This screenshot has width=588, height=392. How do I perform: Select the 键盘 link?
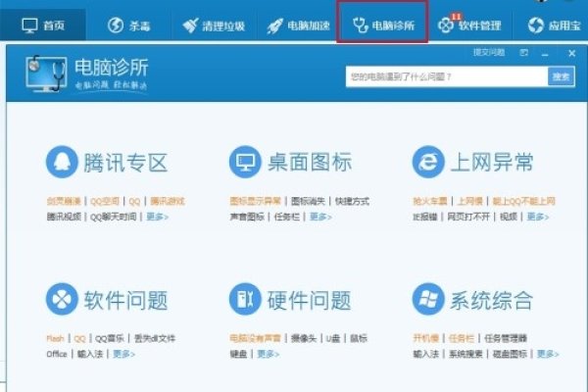(x=239, y=354)
